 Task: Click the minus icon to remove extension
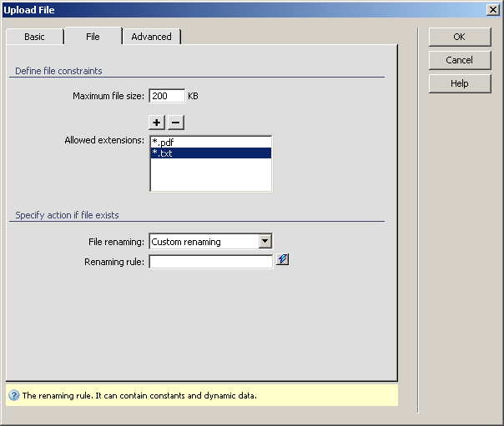pyautogui.click(x=175, y=123)
